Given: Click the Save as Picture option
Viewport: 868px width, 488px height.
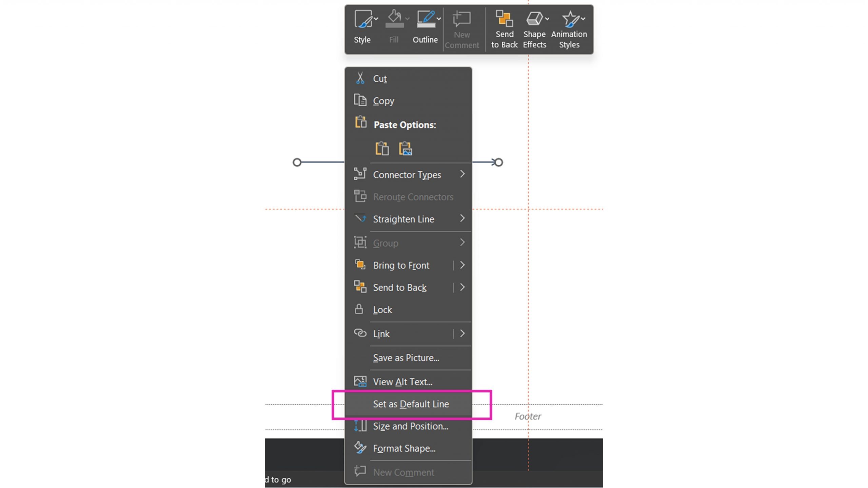Looking at the screenshot, I should point(406,358).
